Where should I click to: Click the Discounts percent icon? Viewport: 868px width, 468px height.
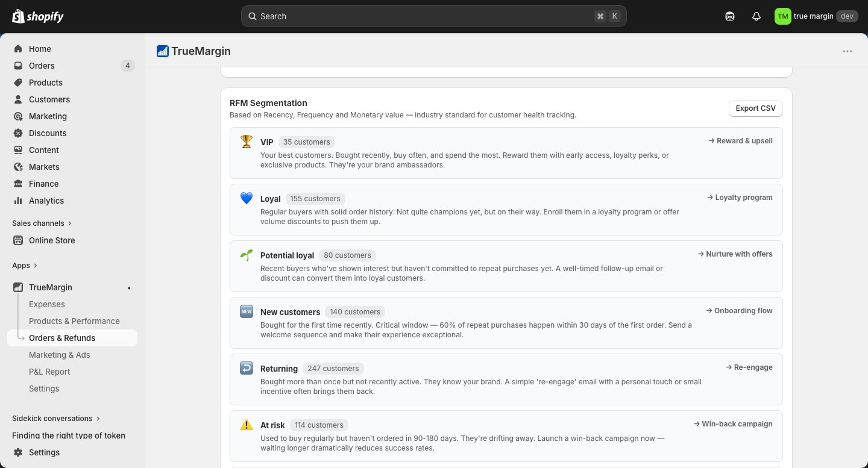coord(18,133)
